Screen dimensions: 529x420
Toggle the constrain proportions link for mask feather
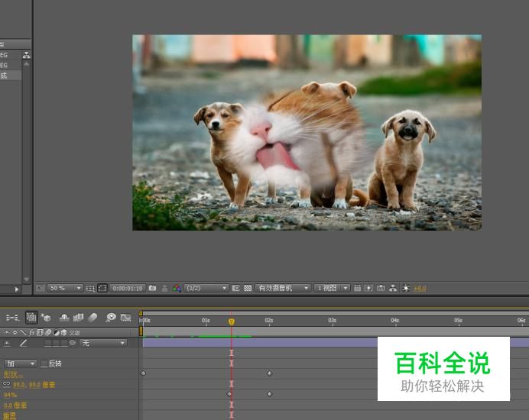7,385
